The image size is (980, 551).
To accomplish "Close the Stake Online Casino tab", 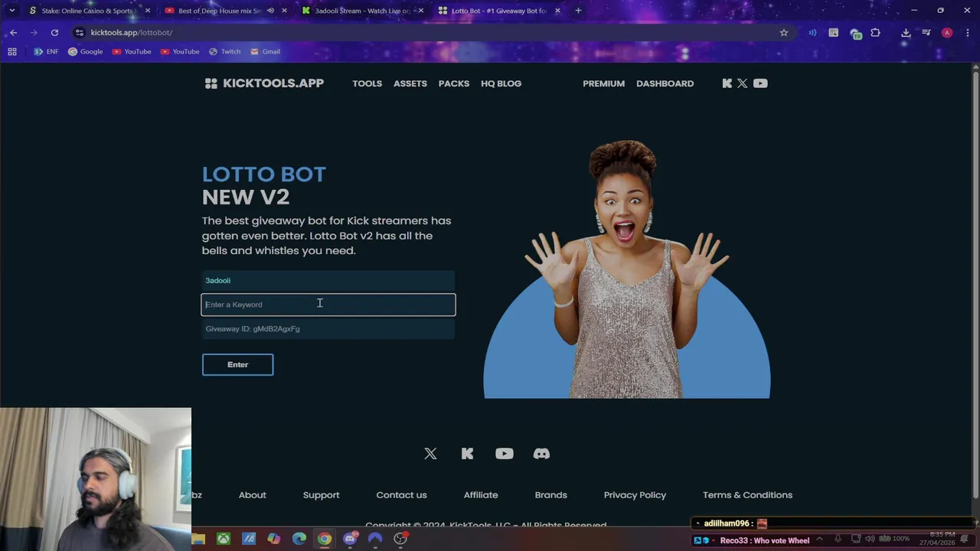I will coord(148,11).
